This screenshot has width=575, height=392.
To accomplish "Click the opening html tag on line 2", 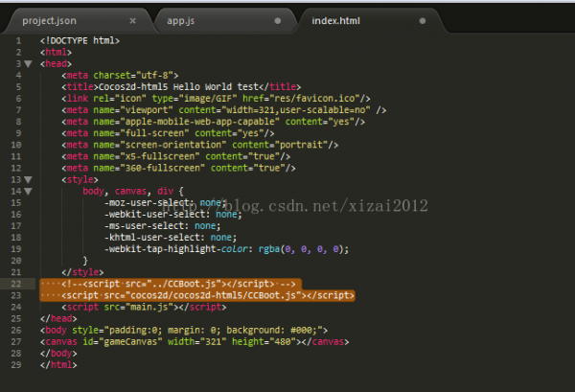I will (56, 53).
